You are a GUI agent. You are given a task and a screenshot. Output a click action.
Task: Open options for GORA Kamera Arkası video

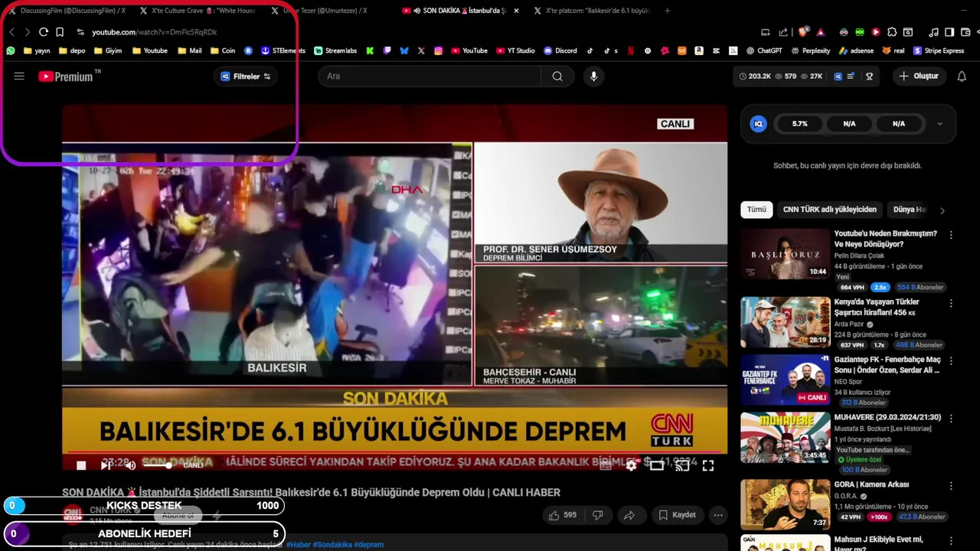pyautogui.click(x=951, y=486)
